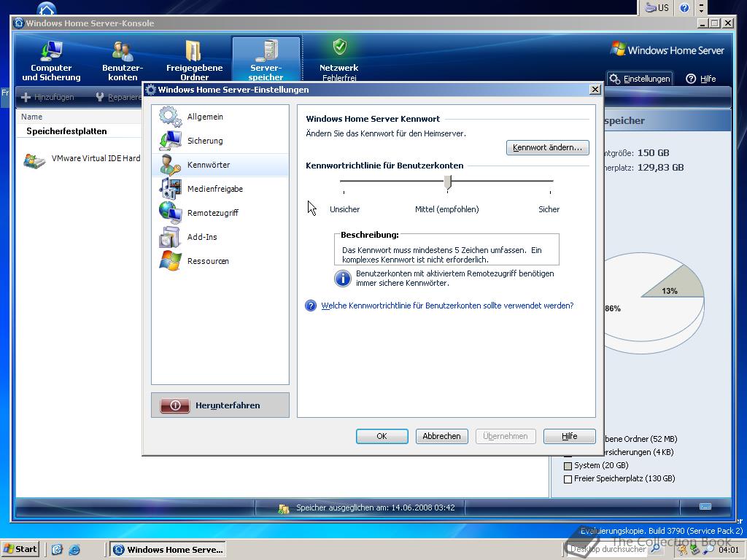Select the Remotezugriff settings category
The image size is (747, 560).
220,213
